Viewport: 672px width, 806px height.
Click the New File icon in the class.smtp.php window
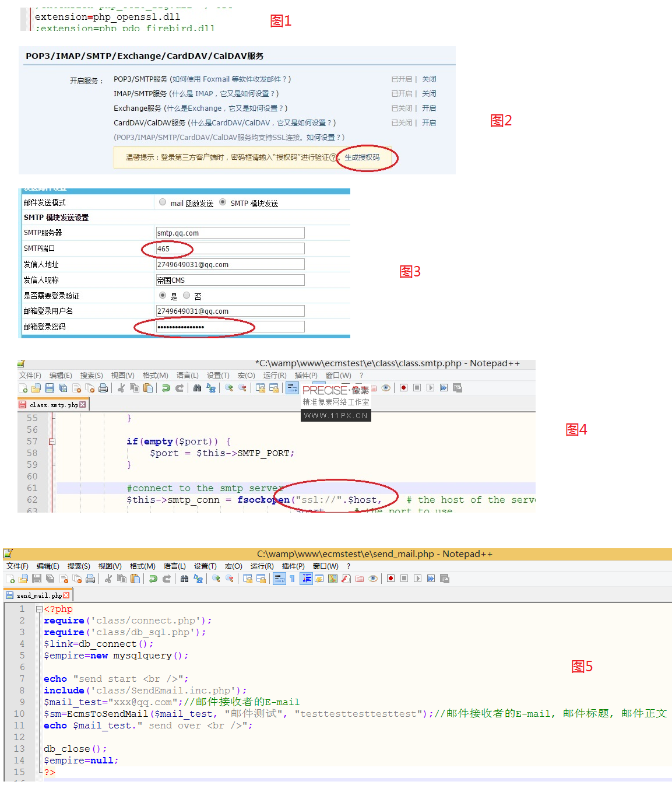[23, 388]
